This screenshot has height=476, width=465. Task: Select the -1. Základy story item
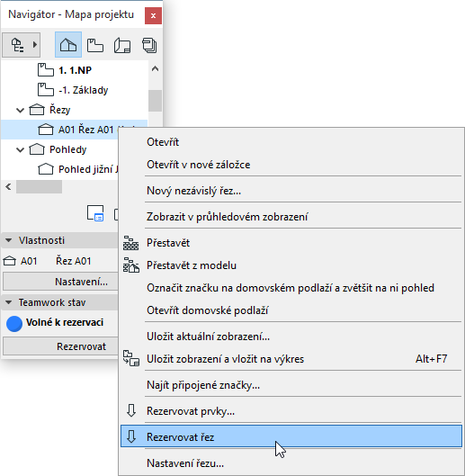[x=74, y=90]
